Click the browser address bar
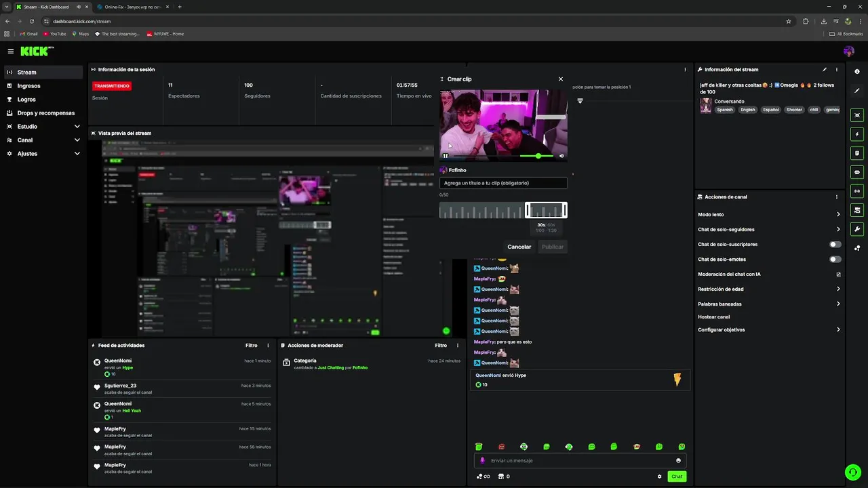868x488 pixels. click(414, 21)
